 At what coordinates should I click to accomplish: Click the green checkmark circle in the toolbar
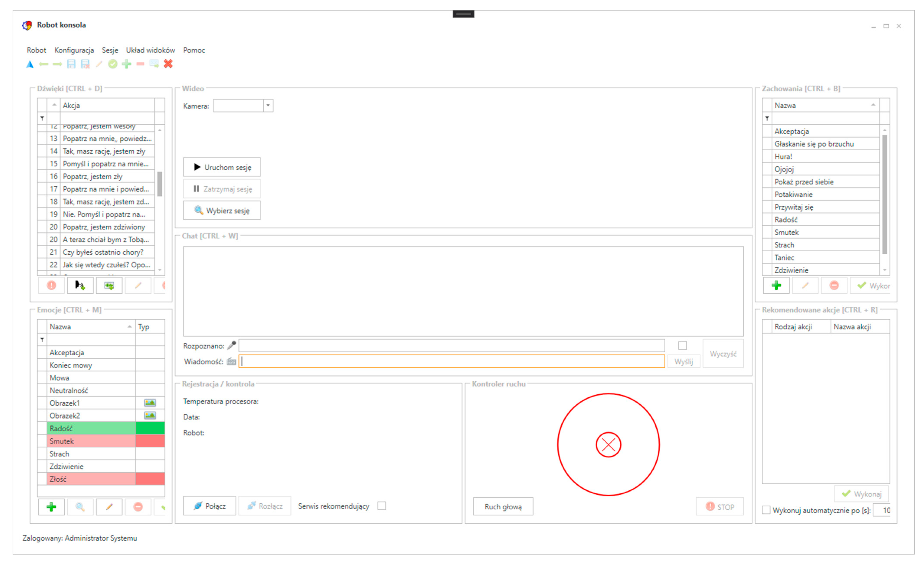point(113,64)
